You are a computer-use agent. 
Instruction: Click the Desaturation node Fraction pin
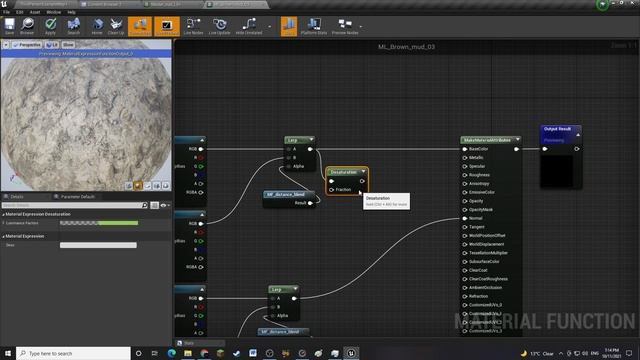tap(331, 190)
